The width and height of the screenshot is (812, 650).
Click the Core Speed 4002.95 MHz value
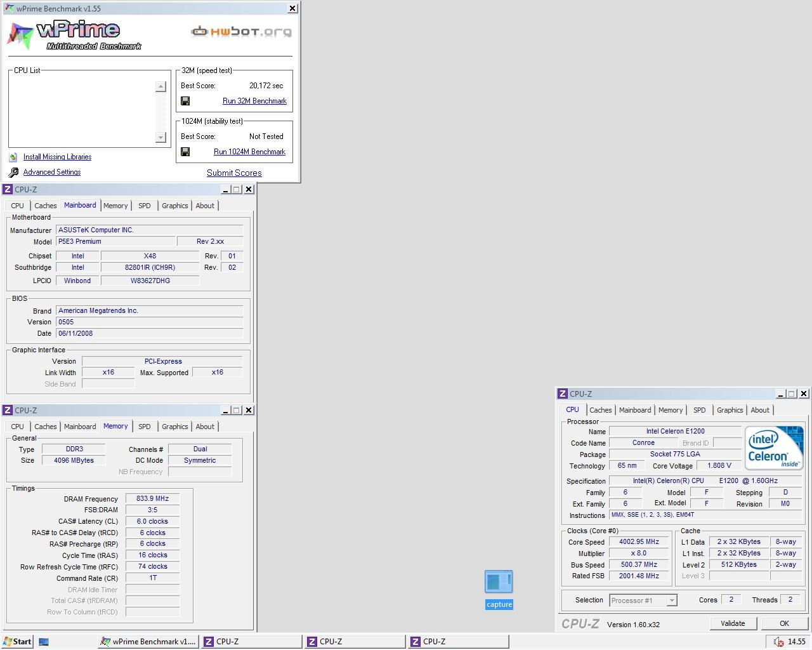pos(639,541)
